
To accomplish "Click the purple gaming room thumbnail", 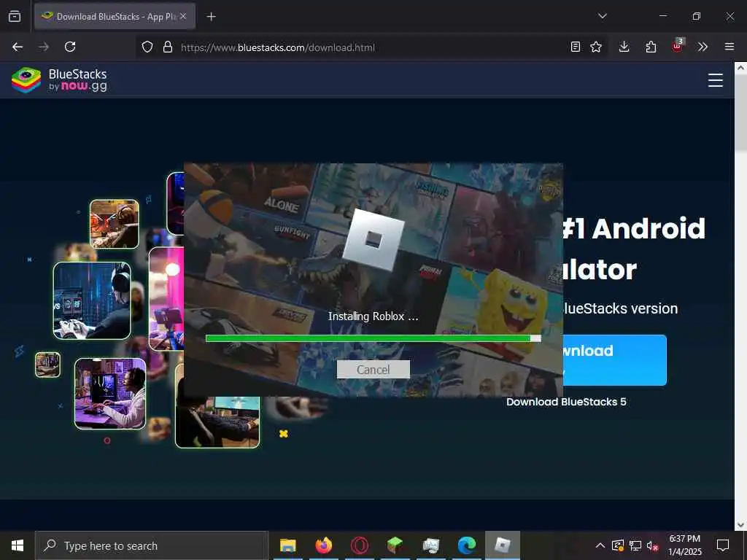I will pos(110,393).
